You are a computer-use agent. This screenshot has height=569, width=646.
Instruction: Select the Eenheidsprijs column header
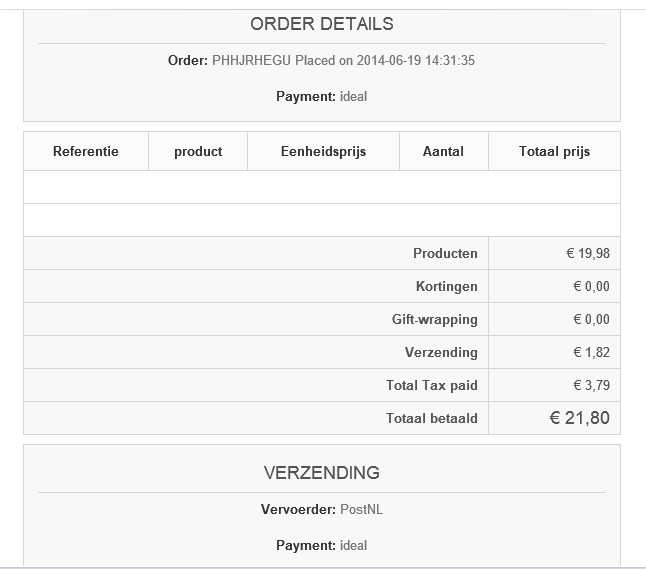coord(323,151)
